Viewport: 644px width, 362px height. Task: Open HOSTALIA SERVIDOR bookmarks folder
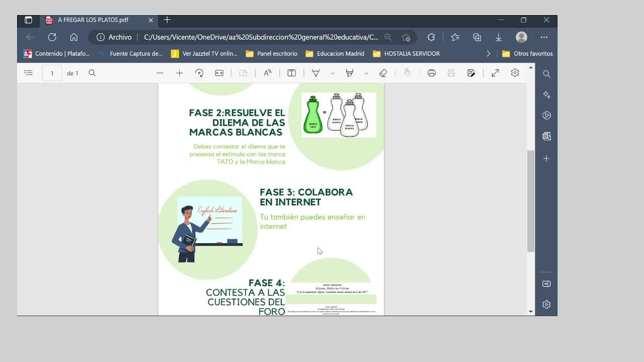tap(407, 54)
